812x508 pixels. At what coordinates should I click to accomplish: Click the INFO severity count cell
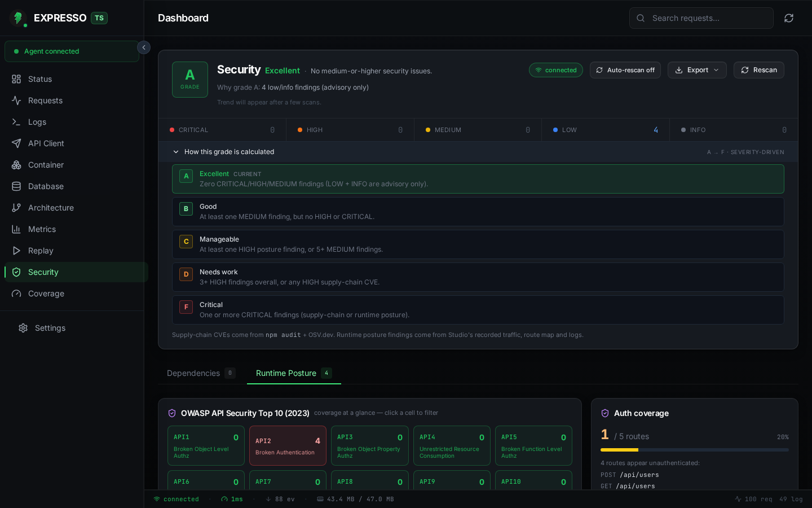click(x=734, y=130)
